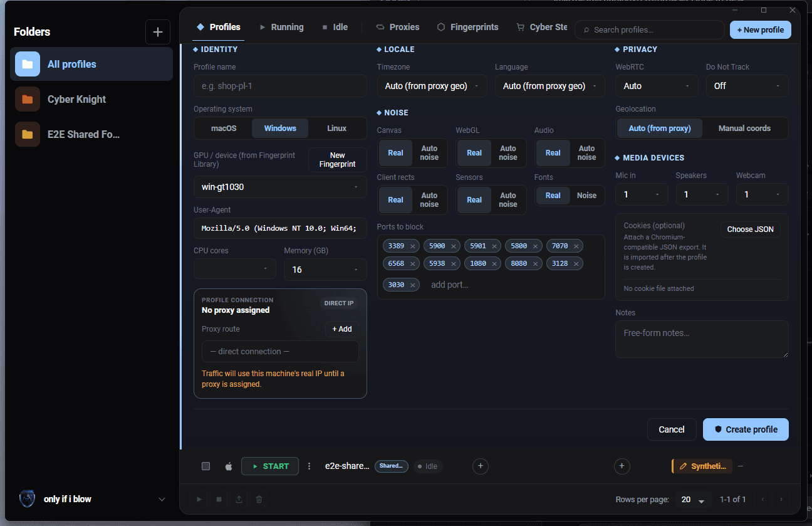The image size is (812, 526).
Task: Start the e2e-share profile
Action: (270, 466)
